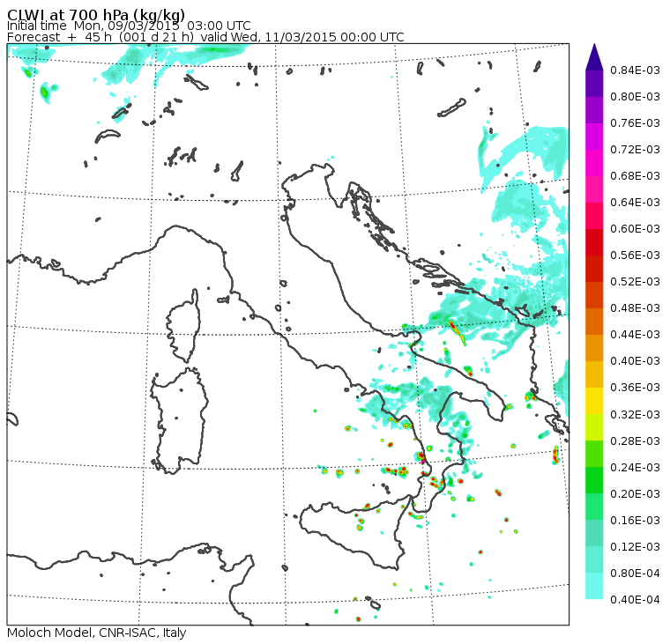Click the dark indigo arrow atop the colorbar
This screenshot has width=670, height=644.
tap(594, 56)
